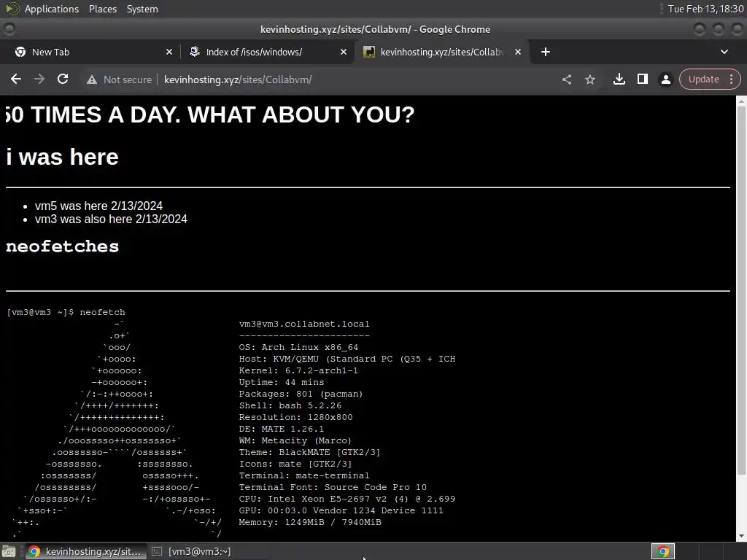This screenshot has height=560, width=747.
Task: Click 'Packages: 801 (pacman)' line
Action: pyautogui.click(x=301, y=394)
